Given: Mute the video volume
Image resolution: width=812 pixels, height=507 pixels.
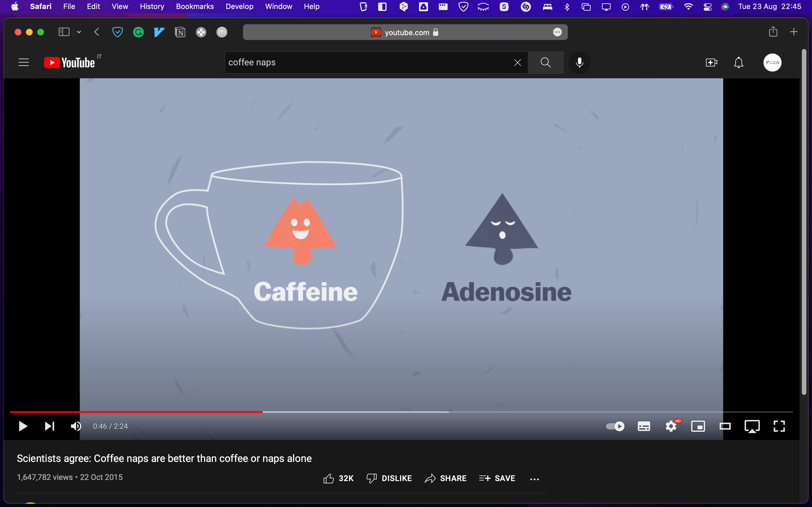Looking at the screenshot, I should [x=76, y=426].
